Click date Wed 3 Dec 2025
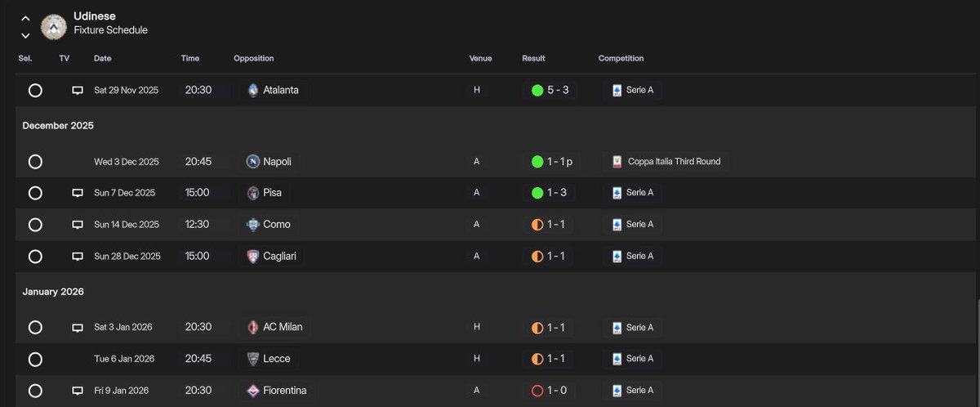Image resolution: width=980 pixels, height=407 pixels. pos(127,162)
